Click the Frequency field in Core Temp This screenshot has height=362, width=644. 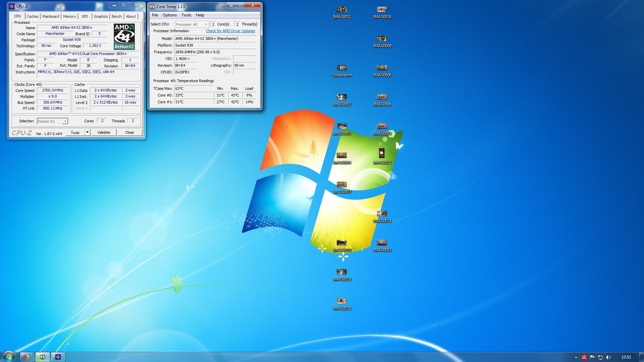click(x=215, y=52)
